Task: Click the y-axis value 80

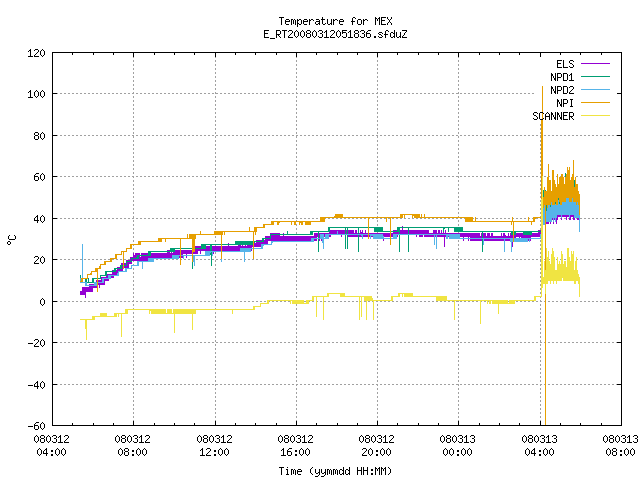Action: pos(39,136)
